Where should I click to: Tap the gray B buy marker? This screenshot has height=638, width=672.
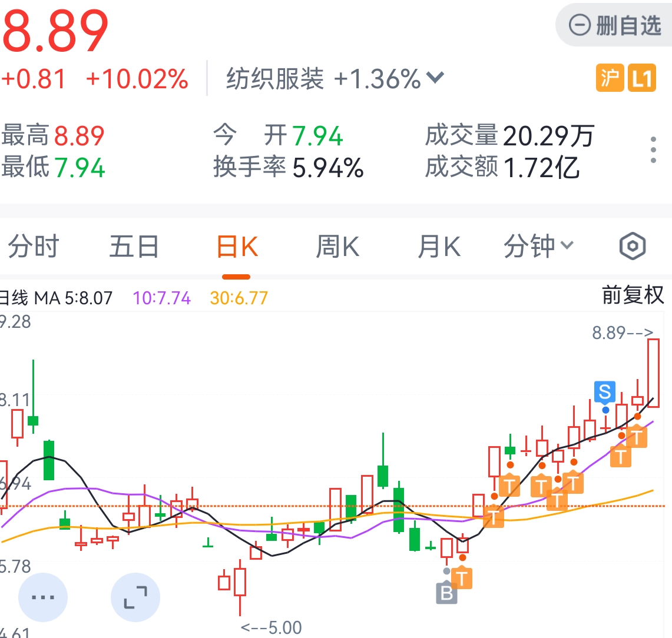point(446,593)
